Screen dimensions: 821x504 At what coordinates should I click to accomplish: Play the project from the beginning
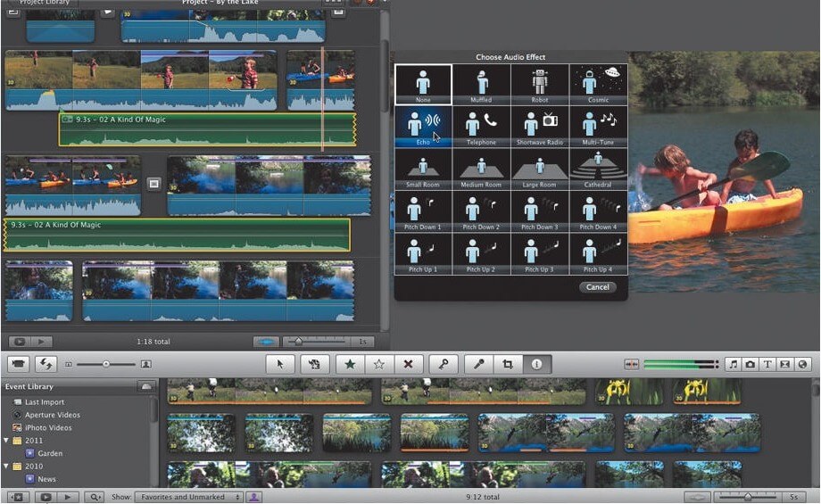pos(41,342)
